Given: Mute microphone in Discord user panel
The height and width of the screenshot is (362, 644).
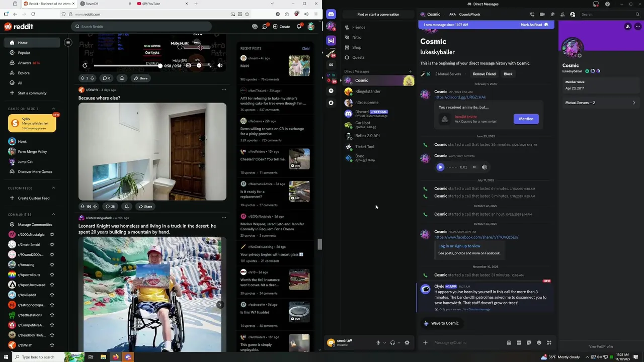Looking at the screenshot, I should [378, 343].
